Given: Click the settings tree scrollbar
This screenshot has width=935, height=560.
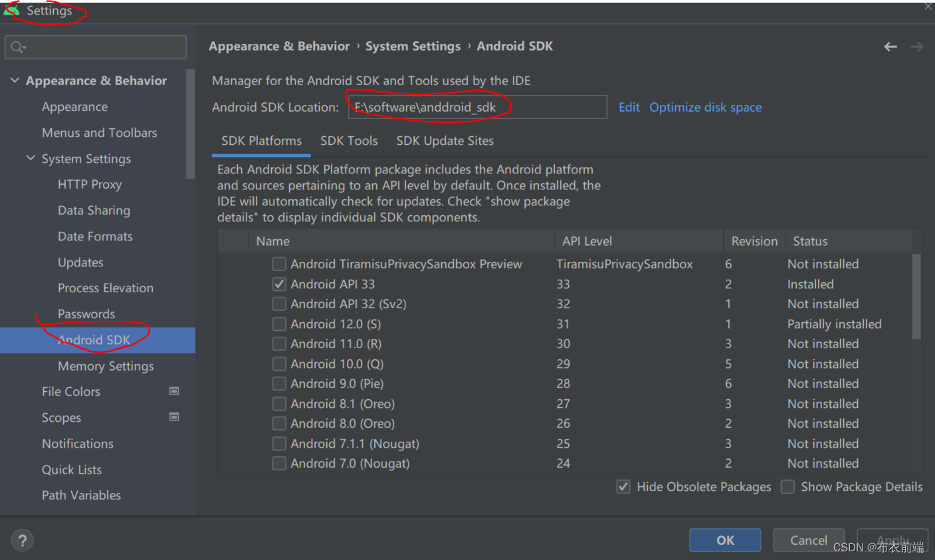Looking at the screenshot, I should 191,124.
